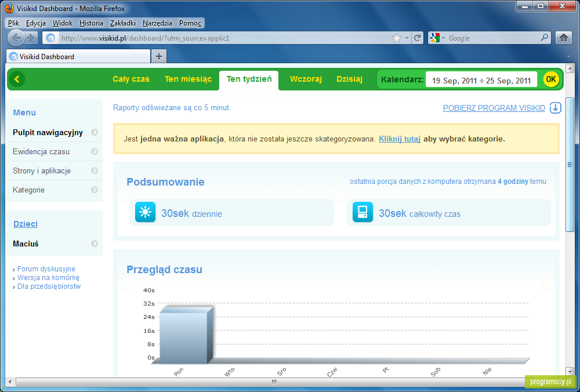Click the search magnifier icon
This screenshot has height=392, width=580.
pyautogui.click(x=544, y=38)
